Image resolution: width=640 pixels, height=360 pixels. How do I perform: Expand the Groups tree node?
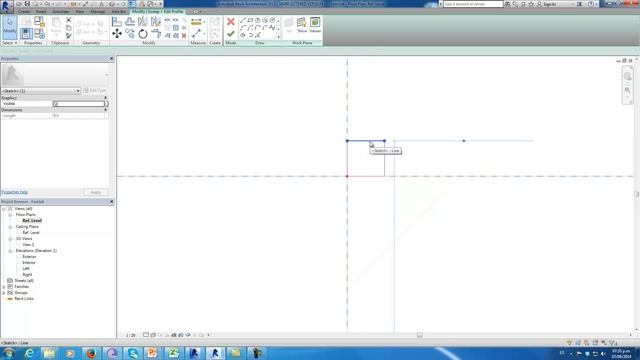pyautogui.click(x=4, y=293)
